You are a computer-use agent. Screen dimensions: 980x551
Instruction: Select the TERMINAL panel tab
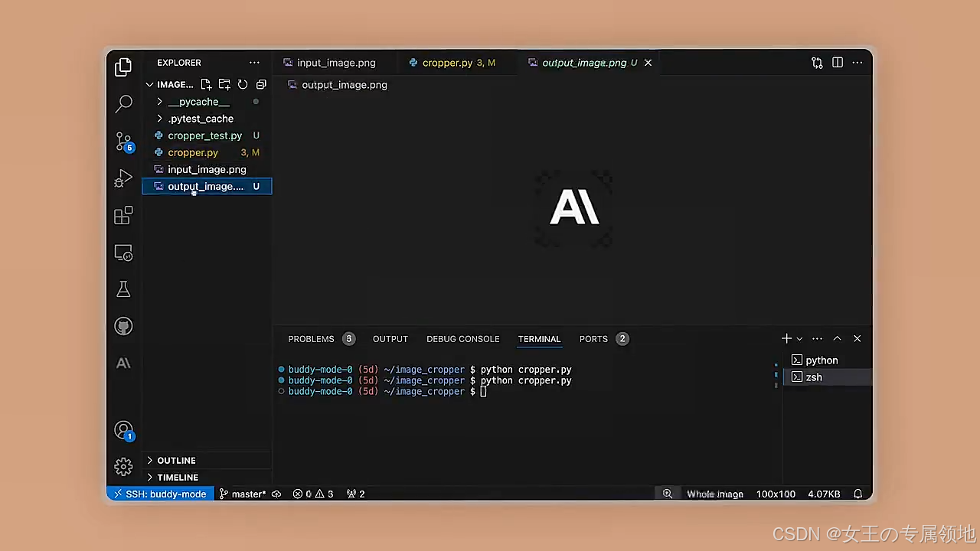click(540, 339)
